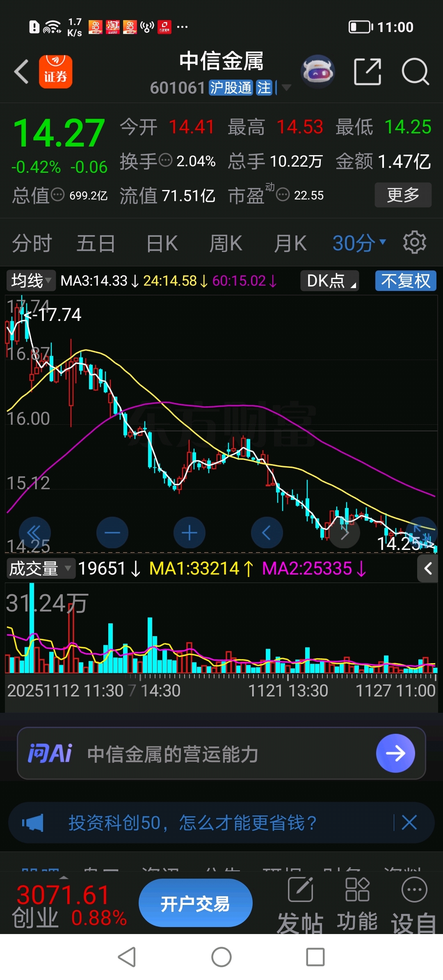
Task: Switch to 五日 chart tab
Action: pos(96,243)
